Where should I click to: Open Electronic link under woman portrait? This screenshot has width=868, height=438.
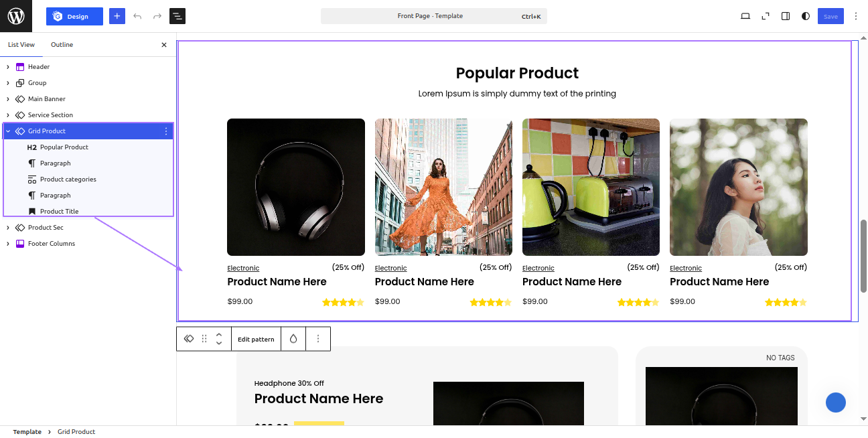tap(686, 269)
